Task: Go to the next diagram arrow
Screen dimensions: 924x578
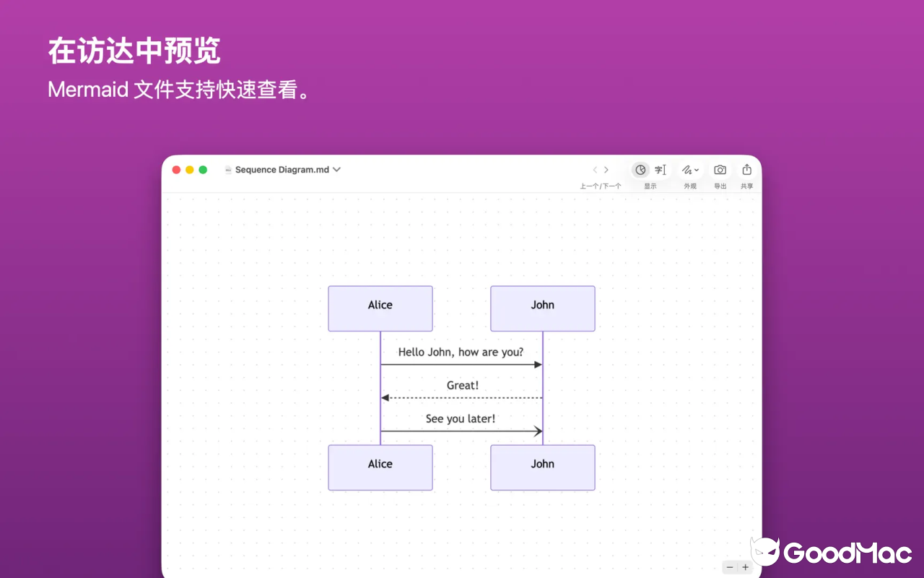Action: click(x=606, y=170)
